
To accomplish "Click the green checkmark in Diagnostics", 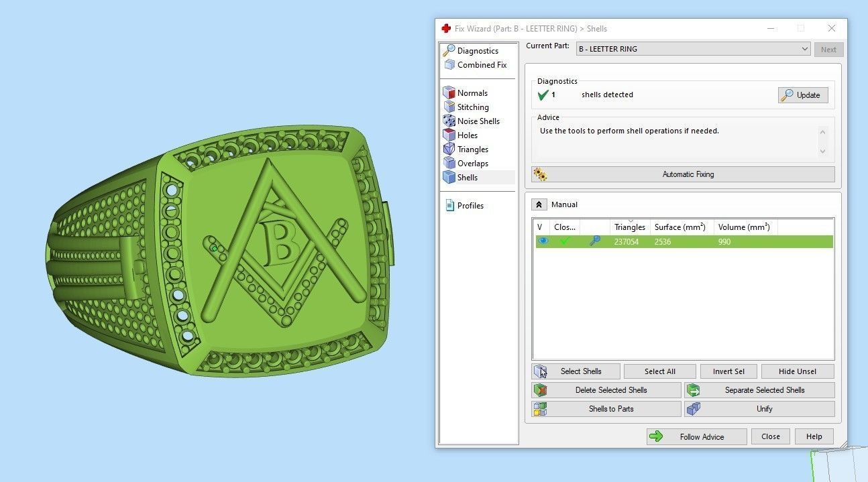I will (543, 95).
